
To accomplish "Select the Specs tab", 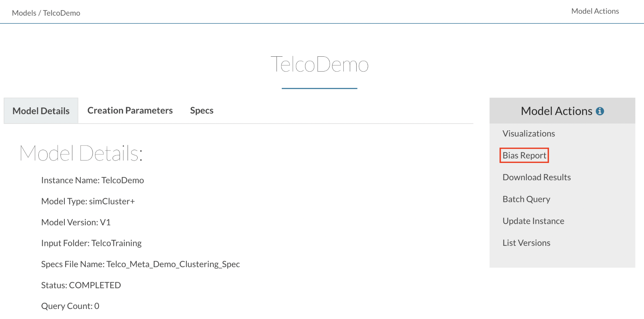I will 202,111.
